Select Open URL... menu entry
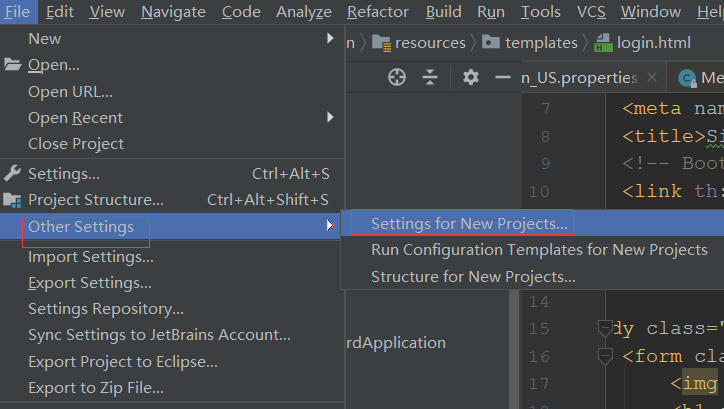The width and height of the screenshot is (724, 409). coord(172,92)
